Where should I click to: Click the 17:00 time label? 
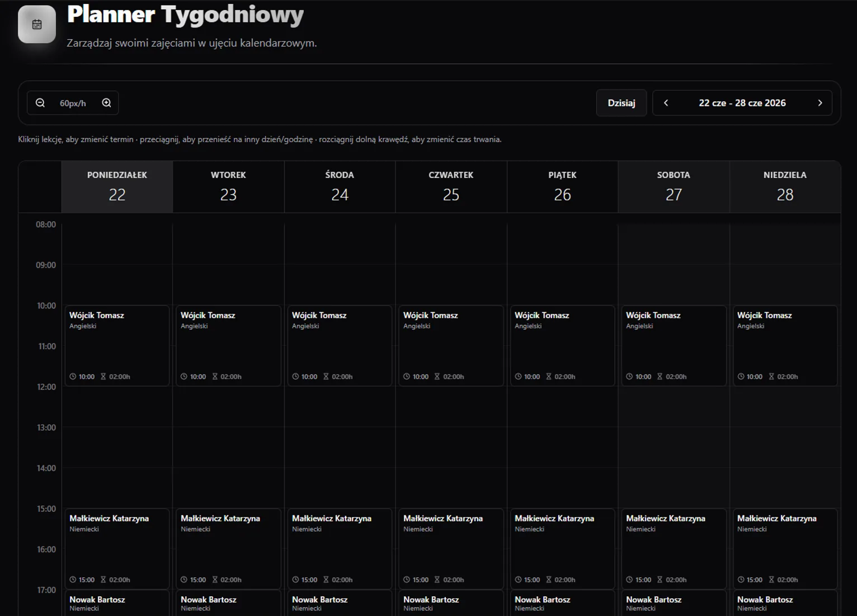(46, 590)
